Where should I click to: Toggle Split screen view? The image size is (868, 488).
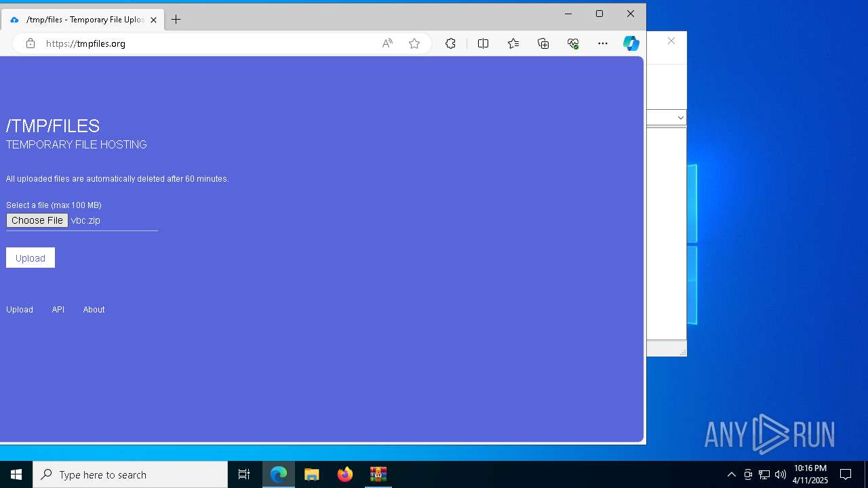[x=484, y=43]
